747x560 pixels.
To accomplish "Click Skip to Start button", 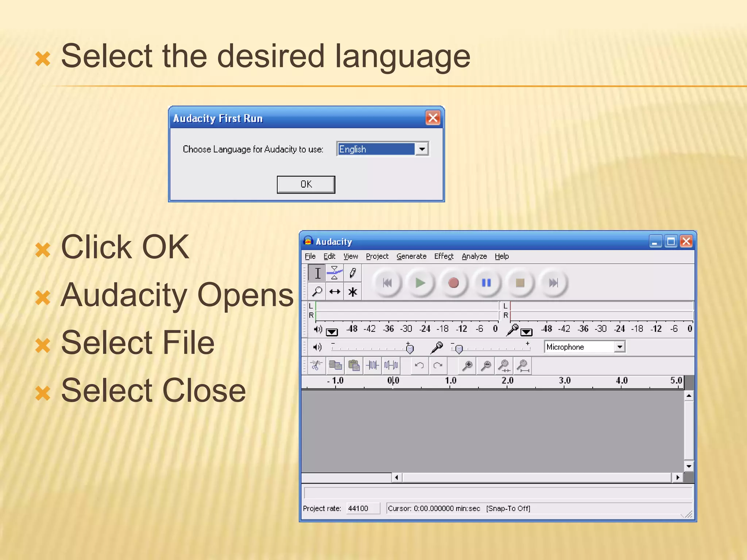I will [x=387, y=283].
